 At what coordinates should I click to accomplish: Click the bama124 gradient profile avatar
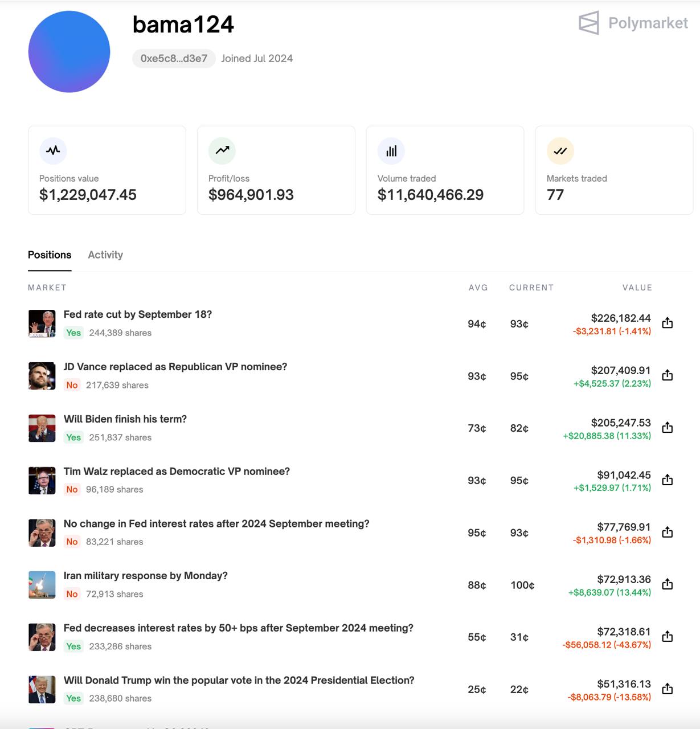point(69,52)
